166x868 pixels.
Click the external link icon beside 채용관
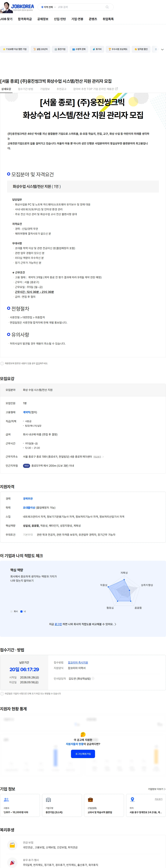(x=116, y=89)
